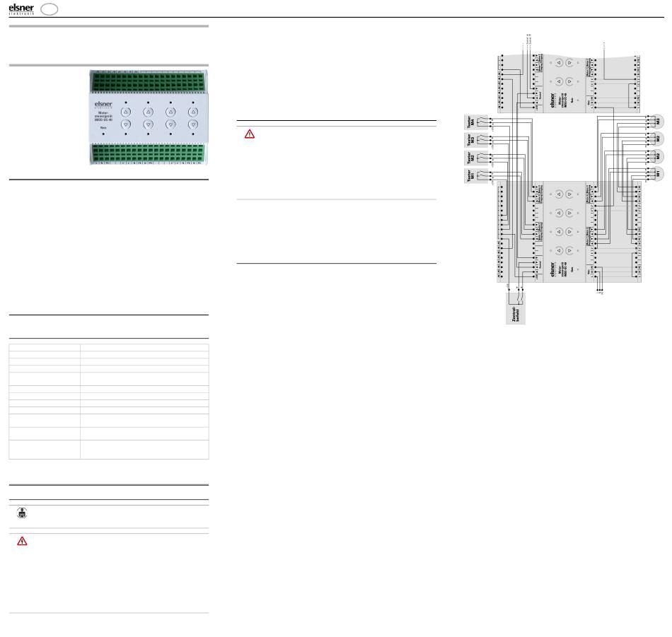Click the installer person icon in the left column
Image resolution: width=672 pixels, height=637 pixels.
22,513
